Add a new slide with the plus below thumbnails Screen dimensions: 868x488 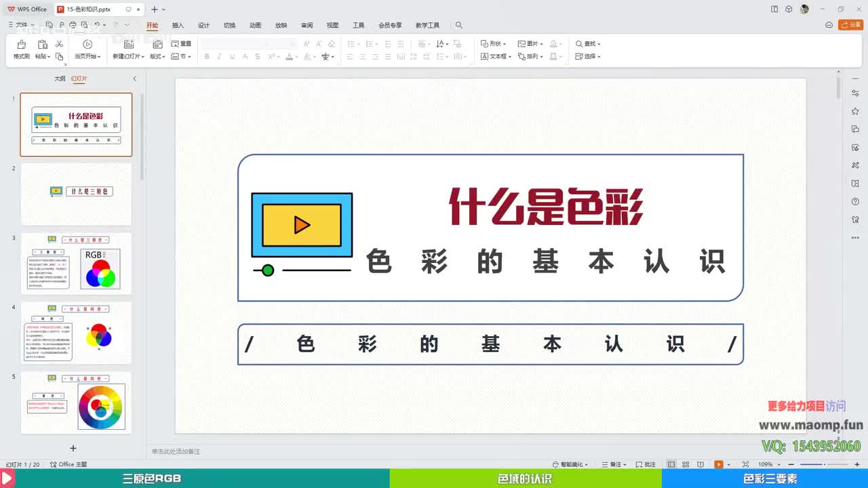[x=73, y=448]
